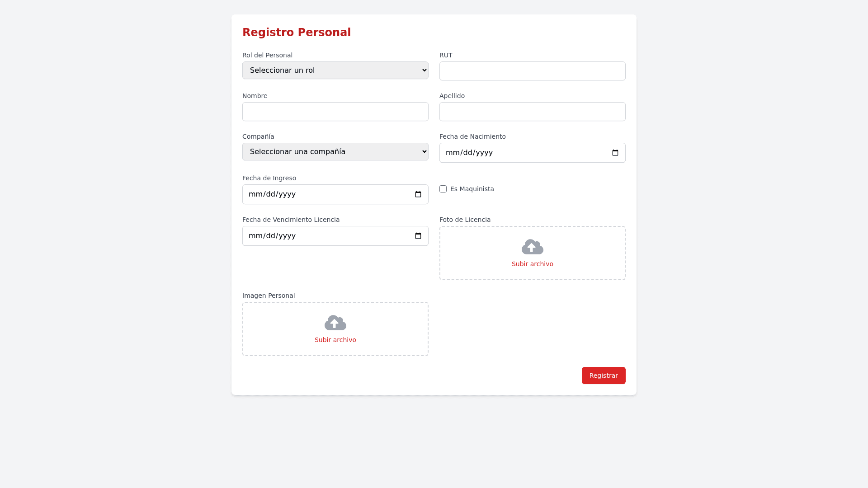Open the Compañía selection dropdown
Viewport: 868px width, 488px height.
click(335, 152)
